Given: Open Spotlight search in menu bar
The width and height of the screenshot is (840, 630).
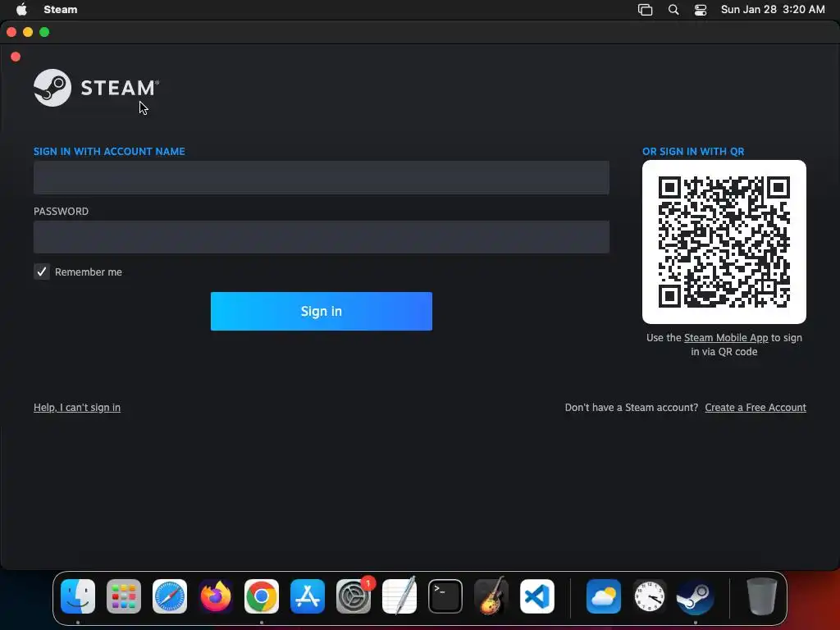Looking at the screenshot, I should pyautogui.click(x=673, y=10).
